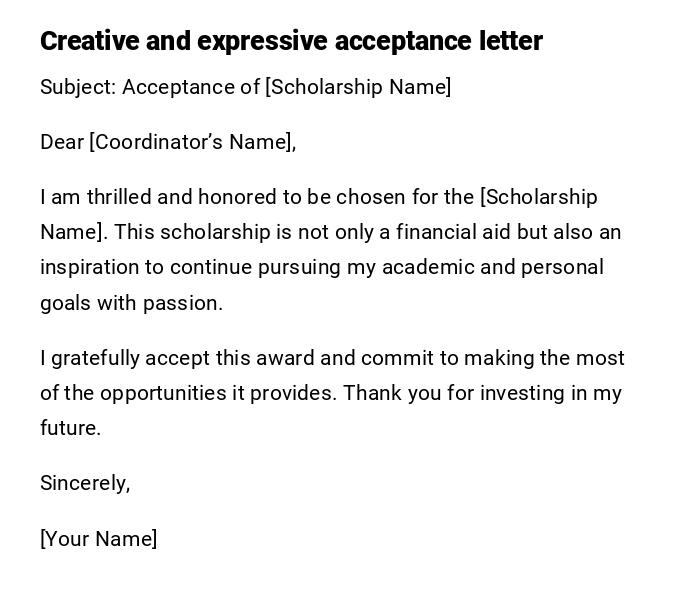
Task: Select the [Coordinator's Name] placeholder
Action: [192, 142]
